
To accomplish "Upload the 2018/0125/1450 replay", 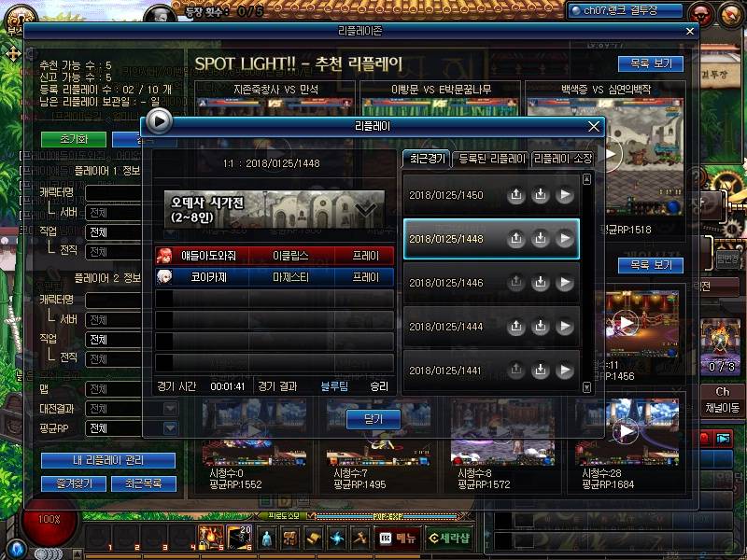I will click(515, 195).
